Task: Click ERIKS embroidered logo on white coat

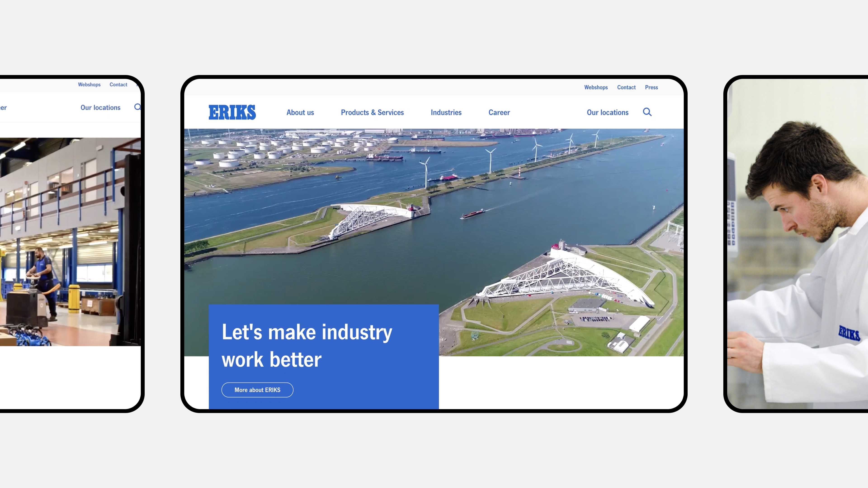Action: (849, 333)
